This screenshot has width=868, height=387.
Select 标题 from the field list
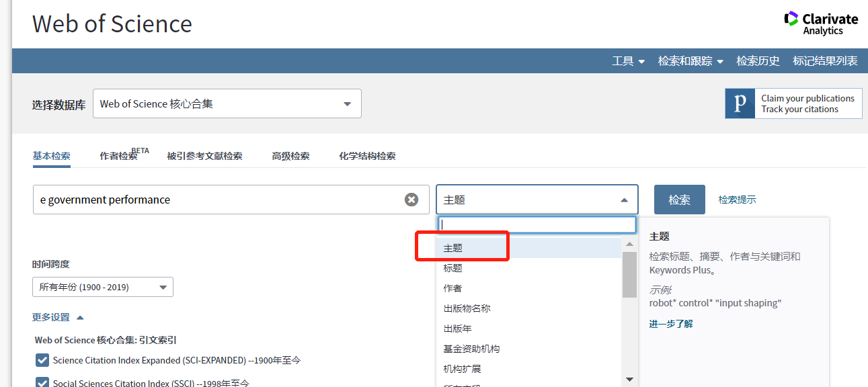[x=529, y=268]
